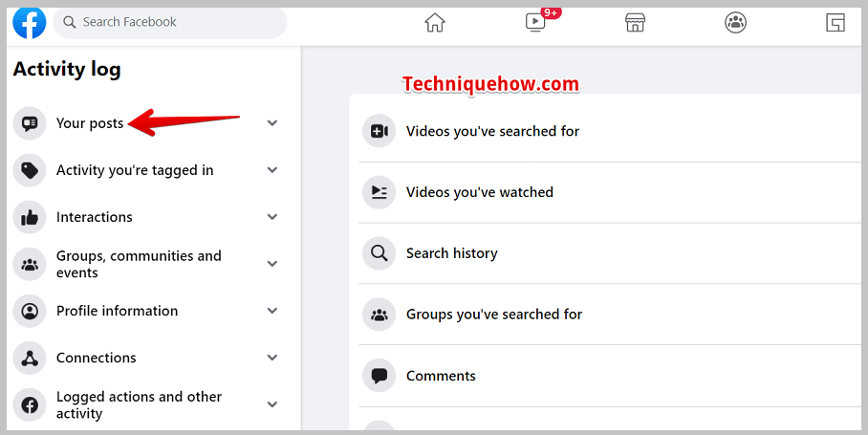Image resolution: width=868 pixels, height=435 pixels.
Task: Go to the Home feed tab
Action: pyautogui.click(x=435, y=23)
